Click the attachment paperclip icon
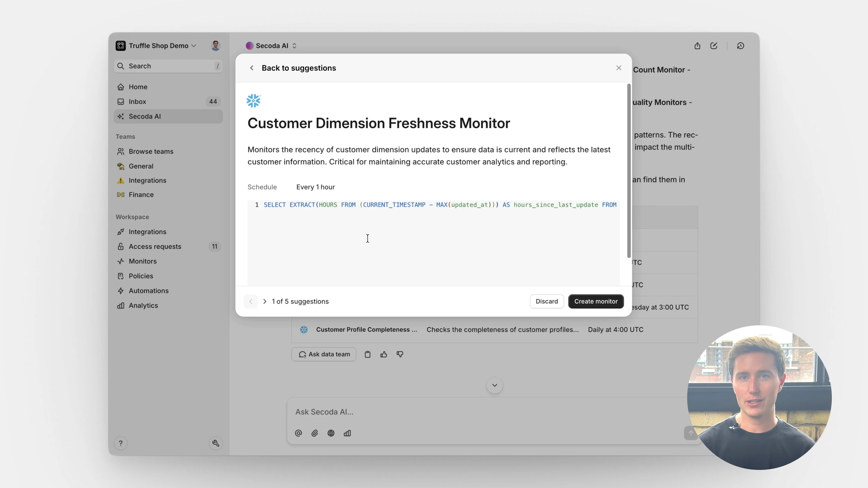The width and height of the screenshot is (868, 488). [x=315, y=433]
